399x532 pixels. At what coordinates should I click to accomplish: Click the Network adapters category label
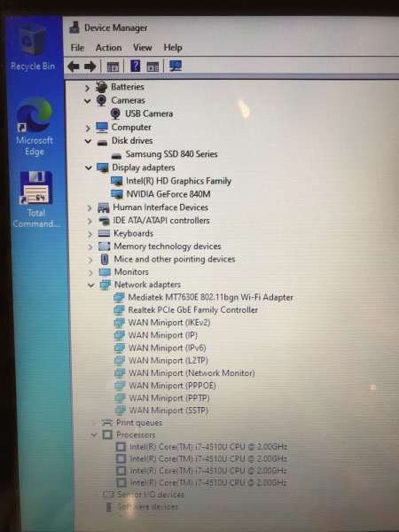click(147, 285)
